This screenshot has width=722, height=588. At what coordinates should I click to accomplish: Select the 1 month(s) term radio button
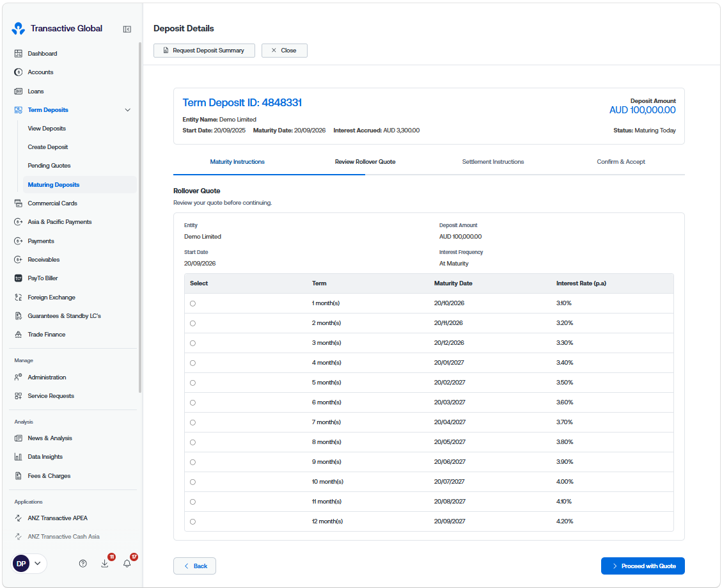[193, 304]
